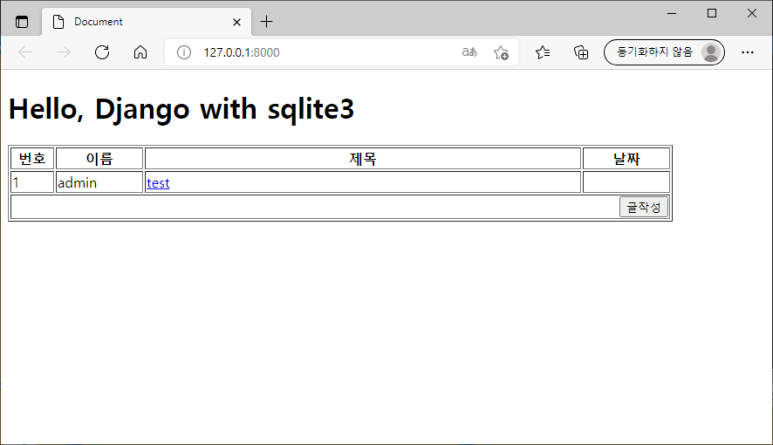Select the Hello, Django with sqlite3 heading

[x=181, y=109]
